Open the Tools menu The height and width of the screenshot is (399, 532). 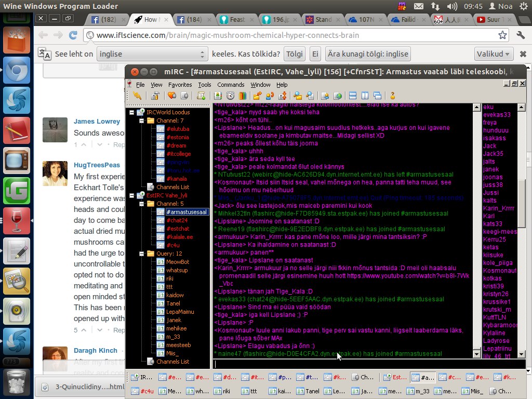pos(205,85)
